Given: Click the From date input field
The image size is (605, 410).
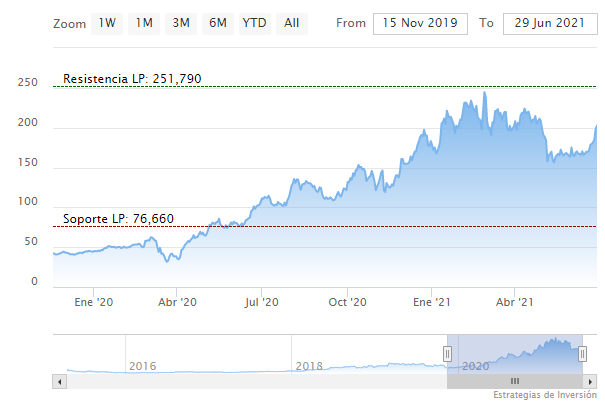Looking at the screenshot, I should tap(420, 22).
